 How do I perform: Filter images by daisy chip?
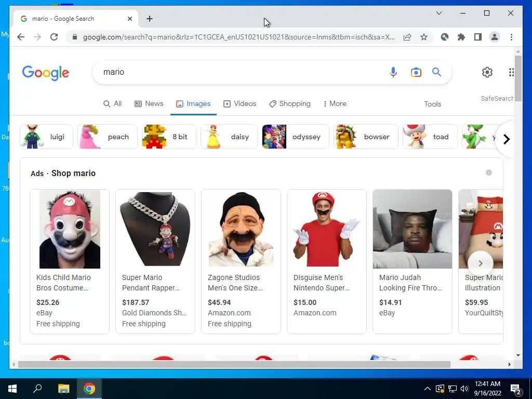[x=229, y=137]
